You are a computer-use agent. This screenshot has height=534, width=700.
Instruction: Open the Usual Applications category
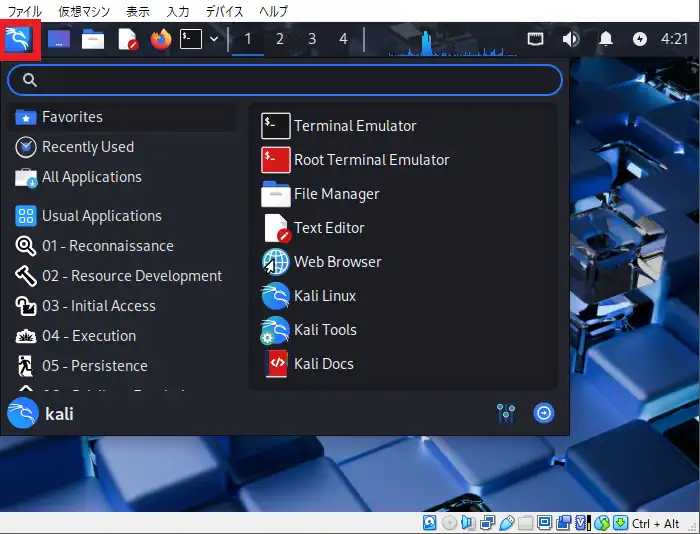[122, 216]
